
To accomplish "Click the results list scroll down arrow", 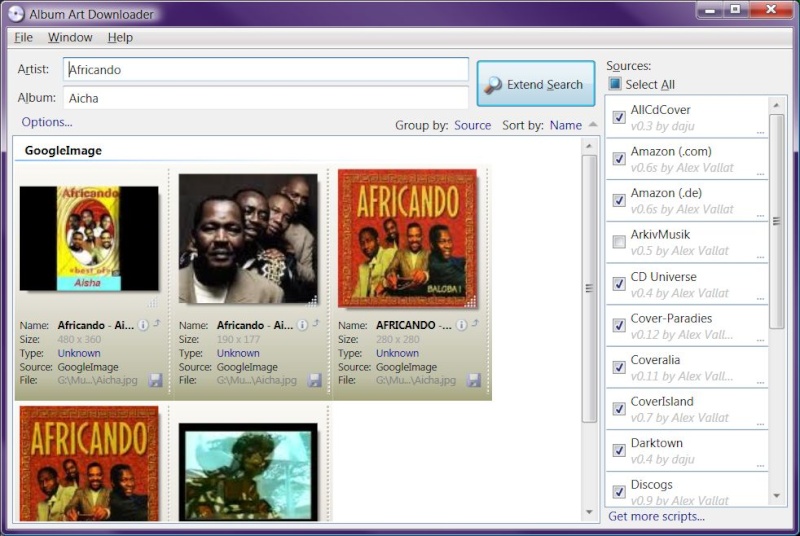I will pyautogui.click(x=589, y=512).
